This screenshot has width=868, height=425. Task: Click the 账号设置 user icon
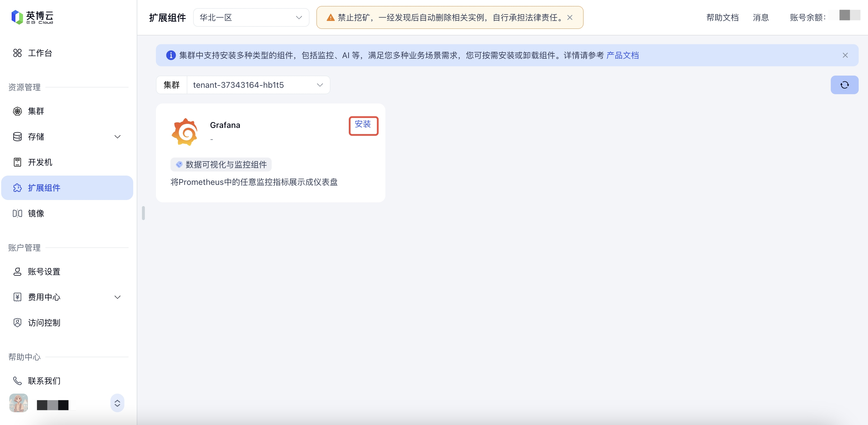tap(17, 272)
